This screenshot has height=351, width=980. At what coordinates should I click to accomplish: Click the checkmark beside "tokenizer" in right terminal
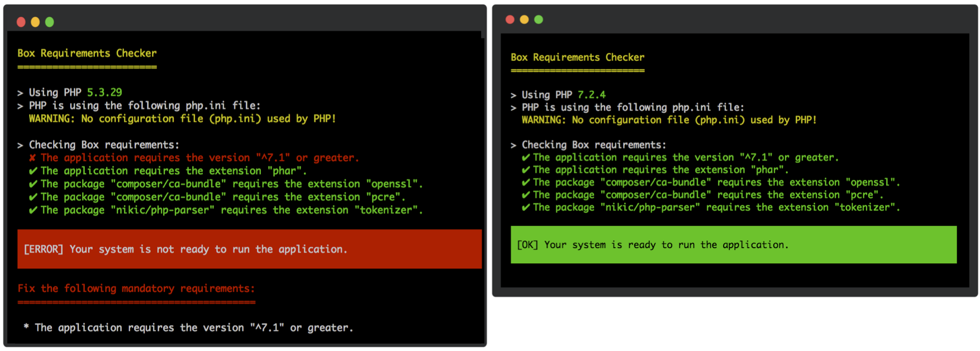[526, 207]
